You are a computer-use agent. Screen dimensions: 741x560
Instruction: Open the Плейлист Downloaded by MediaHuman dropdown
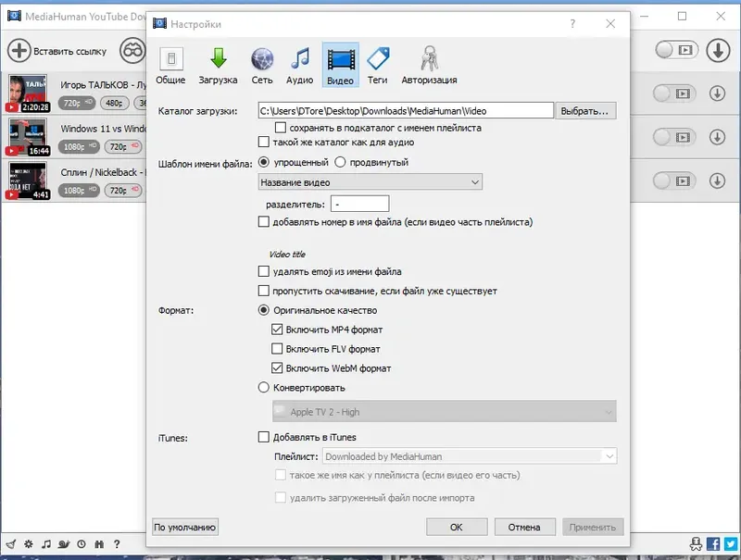pyautogui.click(x=470, y=456)
